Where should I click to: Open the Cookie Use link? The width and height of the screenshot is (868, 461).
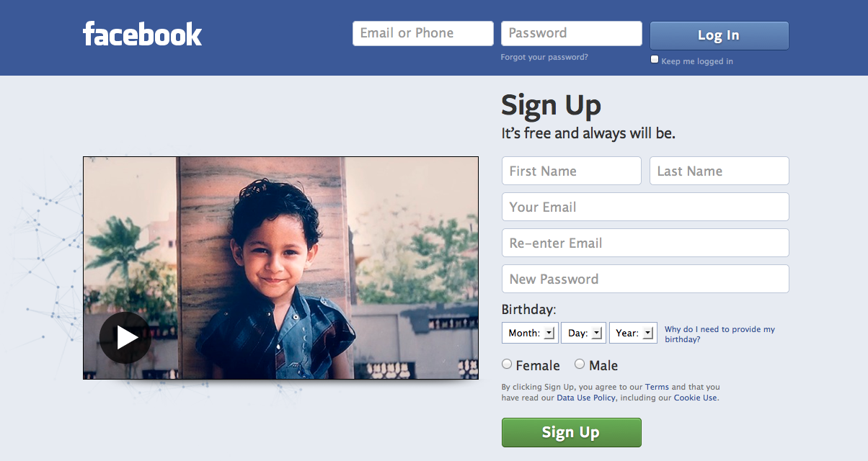click(x=696, y=398)
